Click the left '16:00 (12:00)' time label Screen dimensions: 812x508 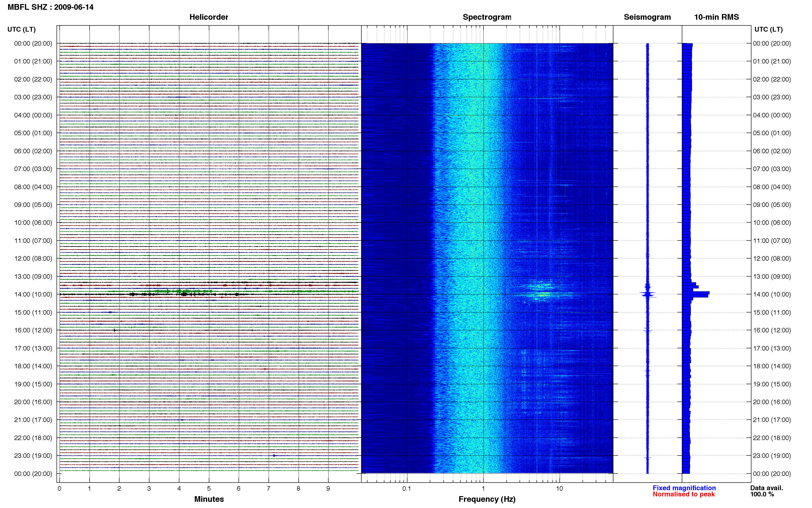pyautogui.click(x=33, y=330)
